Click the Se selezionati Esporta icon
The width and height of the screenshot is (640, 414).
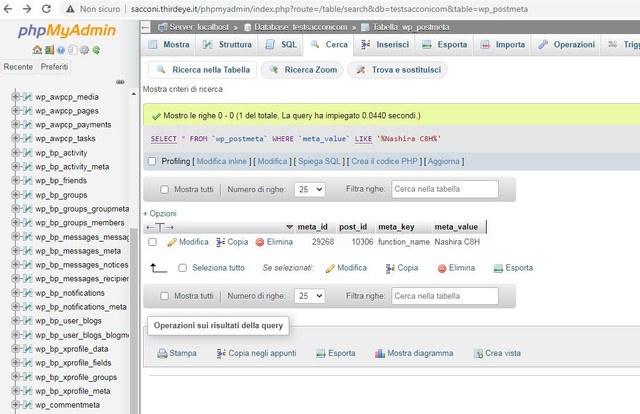[x=498, y=268]
